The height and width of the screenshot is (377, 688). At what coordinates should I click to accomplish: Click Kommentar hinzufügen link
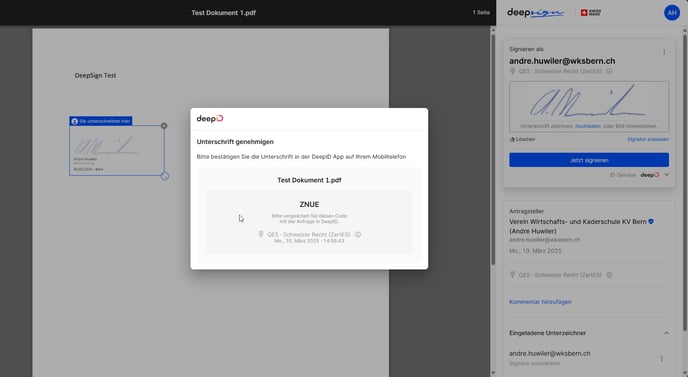click(540, 302)
